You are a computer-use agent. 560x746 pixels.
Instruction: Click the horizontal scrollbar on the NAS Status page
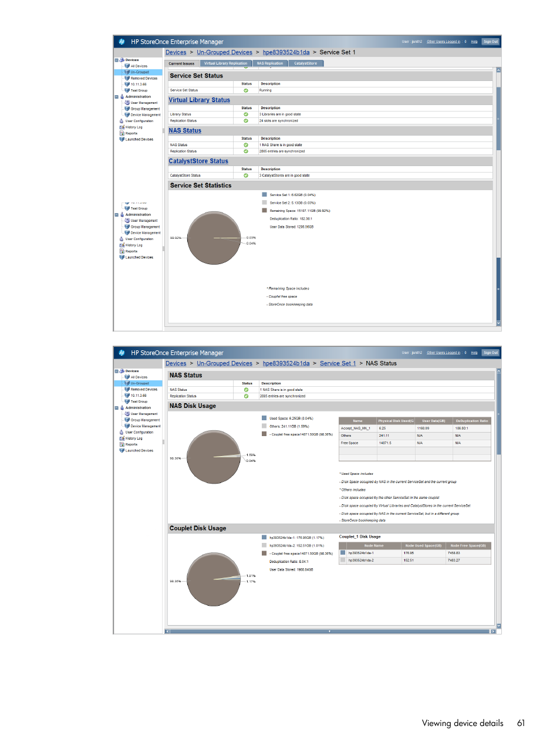tap(330, 632)
